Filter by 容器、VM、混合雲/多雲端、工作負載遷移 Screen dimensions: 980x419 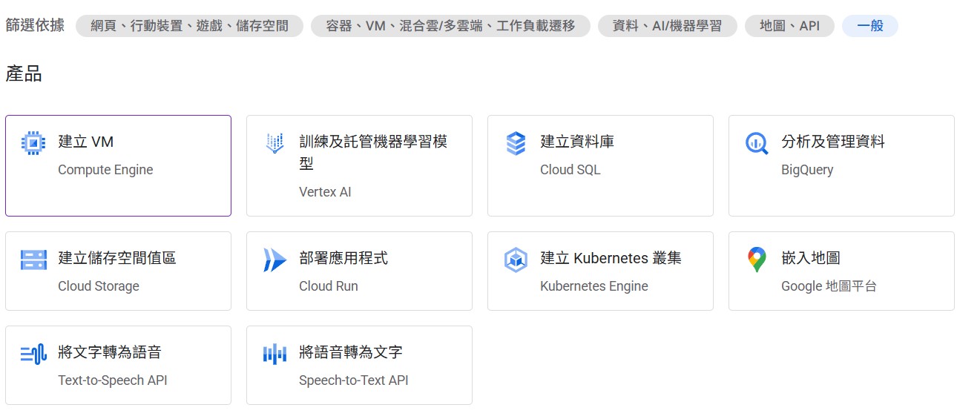[450, 26]
